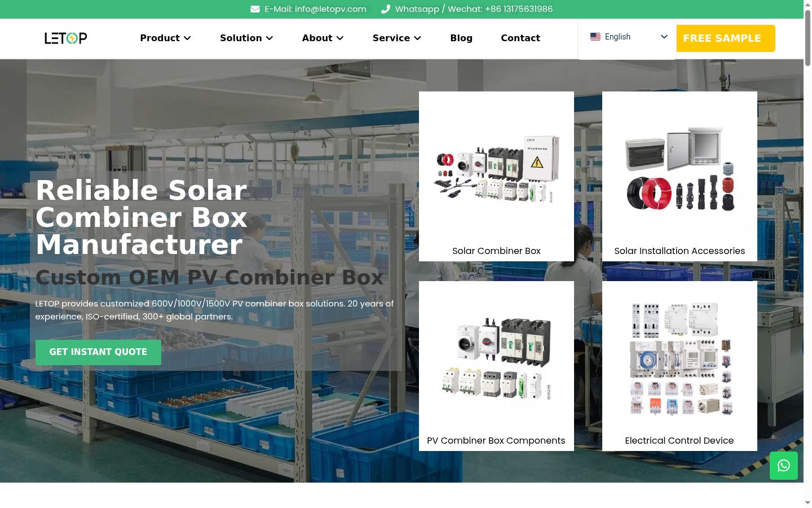Click the LETOP logo

pyautogui.click(x=66, y=38)
